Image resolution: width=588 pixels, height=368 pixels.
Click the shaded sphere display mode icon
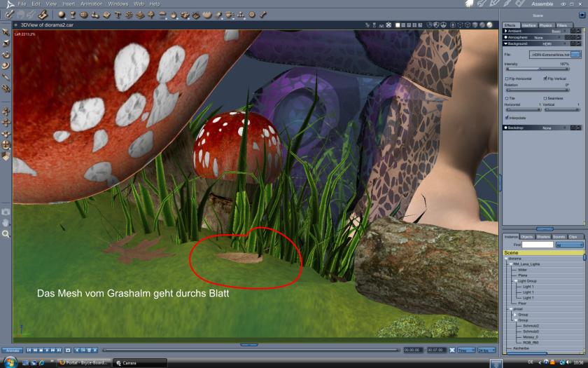tap(489, 25)
